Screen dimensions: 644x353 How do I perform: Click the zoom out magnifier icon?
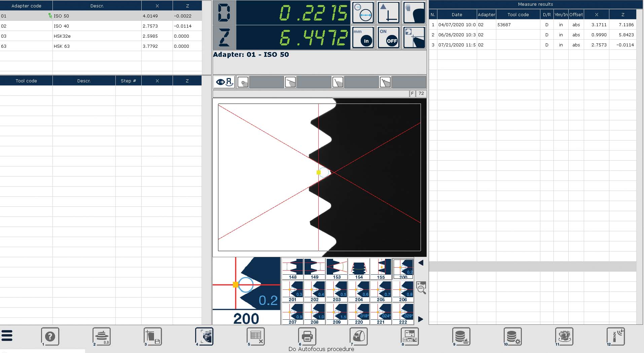[421, 288]
